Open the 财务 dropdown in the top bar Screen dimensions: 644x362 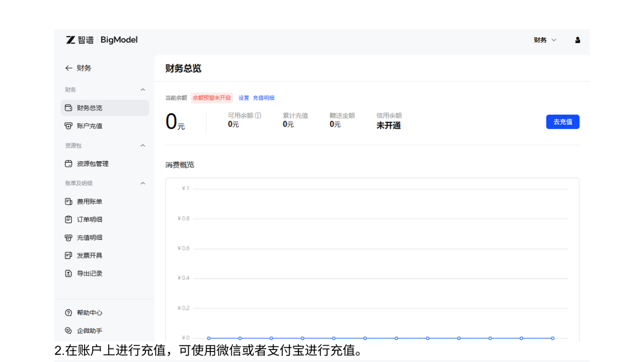545,40
